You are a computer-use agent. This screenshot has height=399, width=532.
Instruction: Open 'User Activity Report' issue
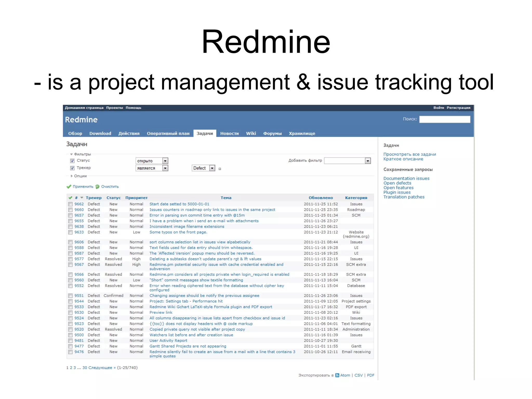(x=168, y=341)
